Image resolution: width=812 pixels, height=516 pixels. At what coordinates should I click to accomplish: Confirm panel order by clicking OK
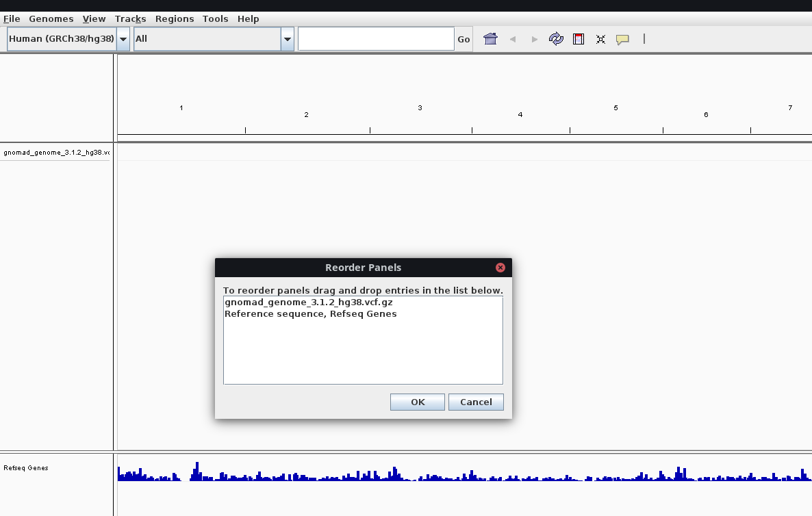[417, 402]
